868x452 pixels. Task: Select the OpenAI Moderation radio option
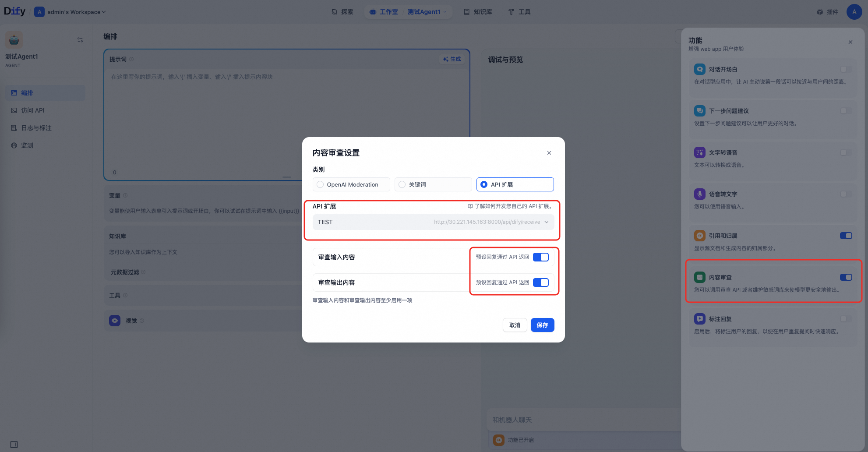point(351,184)
